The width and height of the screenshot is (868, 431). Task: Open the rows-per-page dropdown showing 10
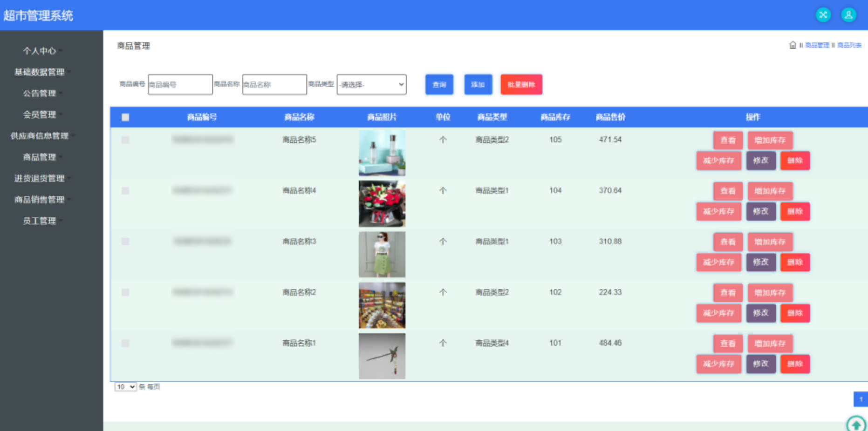pyautogui.click(x=126, y=387)
